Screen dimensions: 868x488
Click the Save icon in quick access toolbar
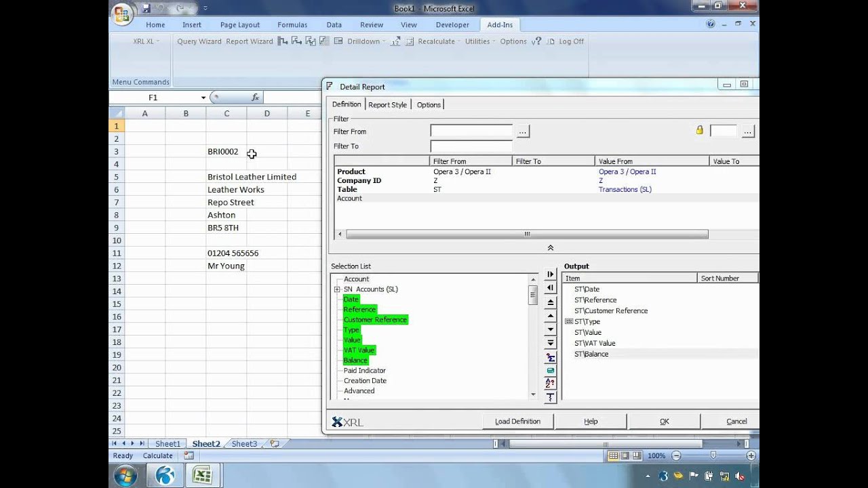[x=146, y=9]
